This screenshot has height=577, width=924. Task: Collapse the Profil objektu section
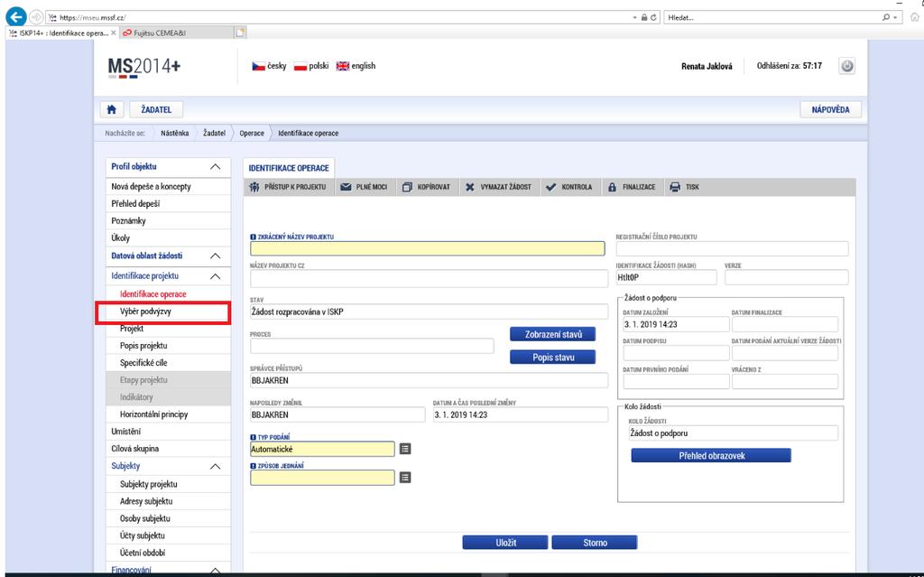pos(215,167)
